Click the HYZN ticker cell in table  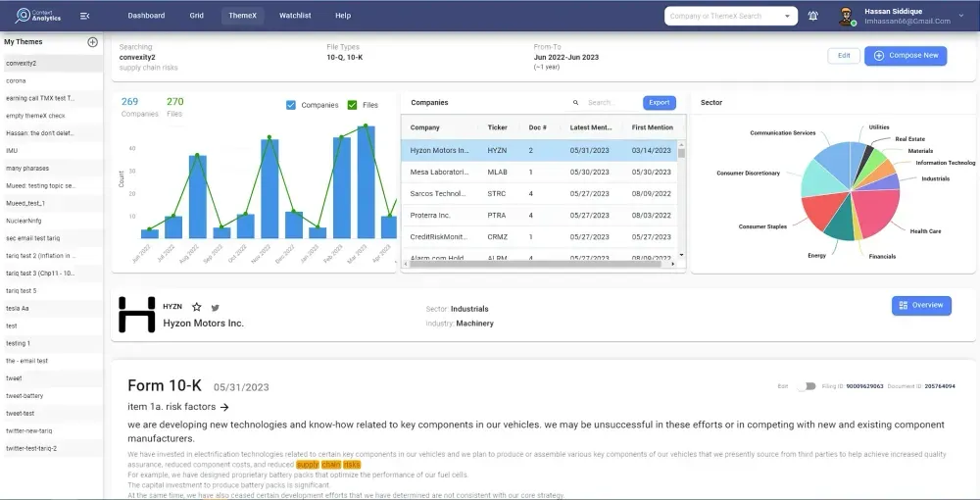tap(496, 151)
